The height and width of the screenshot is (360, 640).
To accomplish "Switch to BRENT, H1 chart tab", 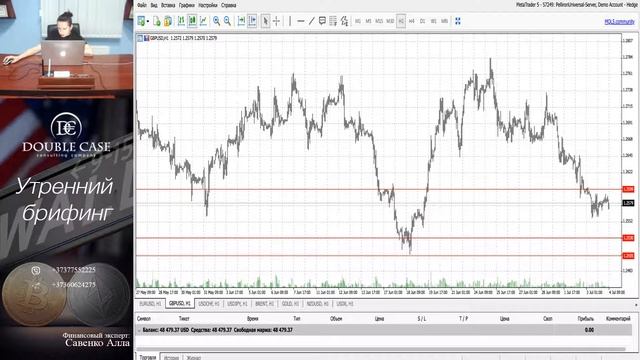I will [x=265, y=304].
